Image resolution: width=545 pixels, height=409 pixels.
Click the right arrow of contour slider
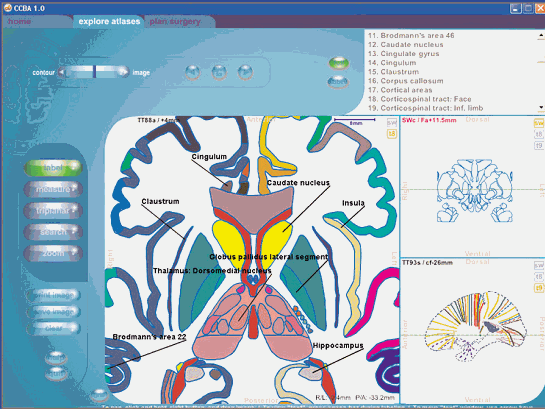(123, 72)
